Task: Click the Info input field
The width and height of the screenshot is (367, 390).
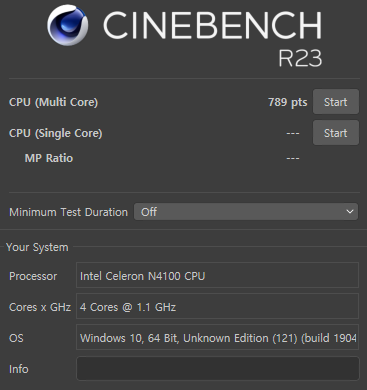Action: coord(218,368)
